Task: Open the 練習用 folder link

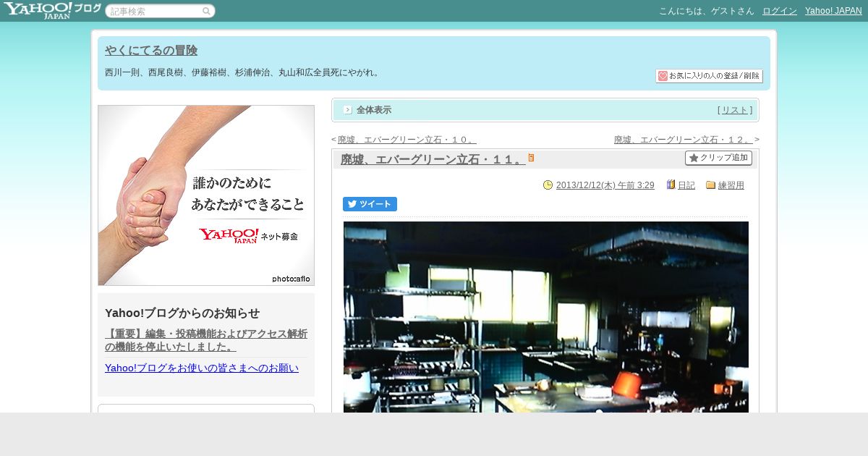Action: coord(731,185)
